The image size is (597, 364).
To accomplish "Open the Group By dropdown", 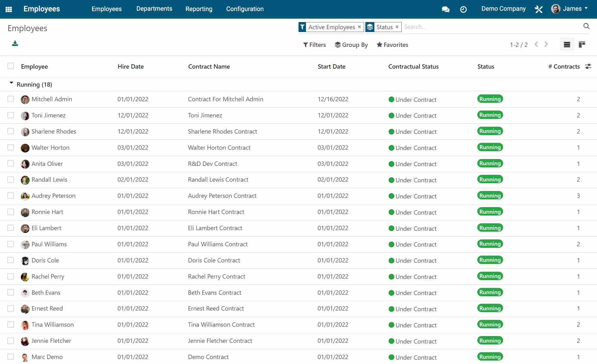I will point(351,45).
